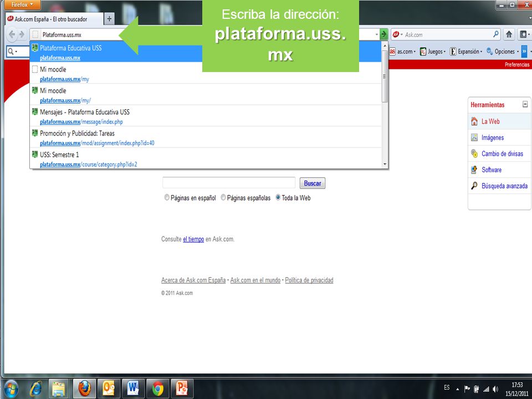Open Google Chrome from the taskbar

click(x=157, y=389)
